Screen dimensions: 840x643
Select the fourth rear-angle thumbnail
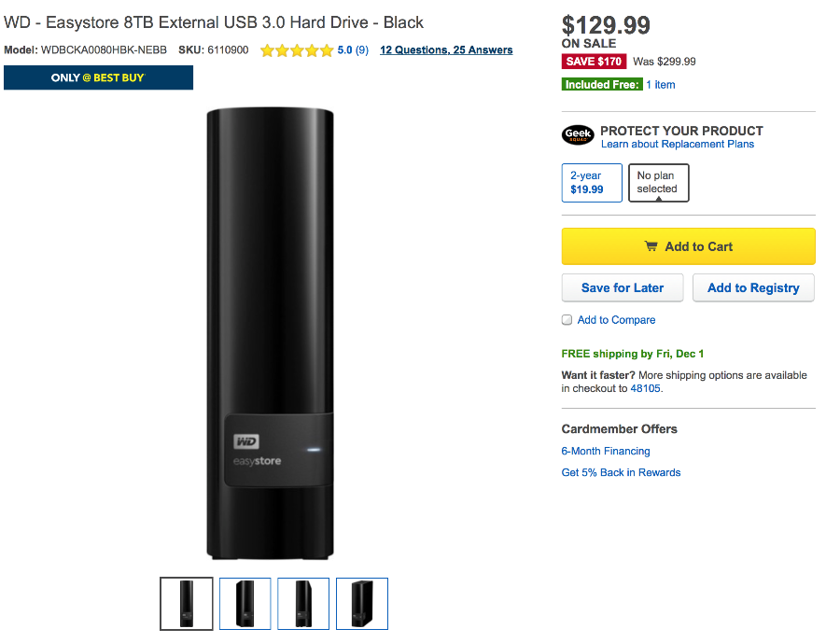[x=361, y=604]
